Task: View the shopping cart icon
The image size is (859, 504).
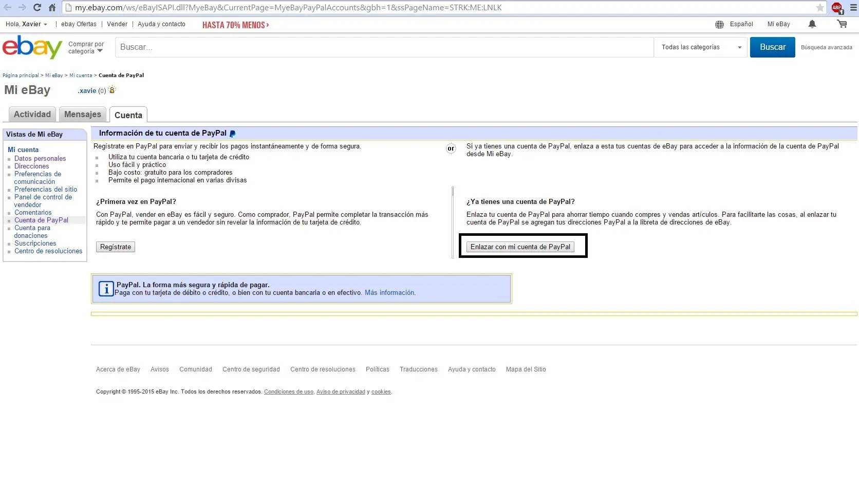Action: click(842, 24)
